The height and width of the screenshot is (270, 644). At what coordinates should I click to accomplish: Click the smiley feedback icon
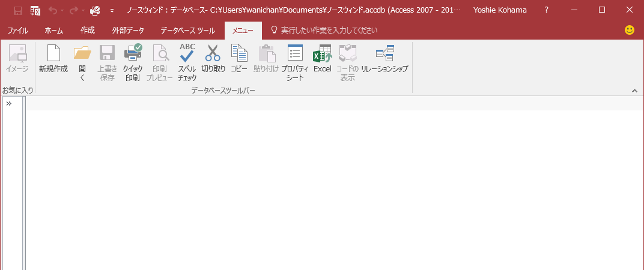point(629,30)
